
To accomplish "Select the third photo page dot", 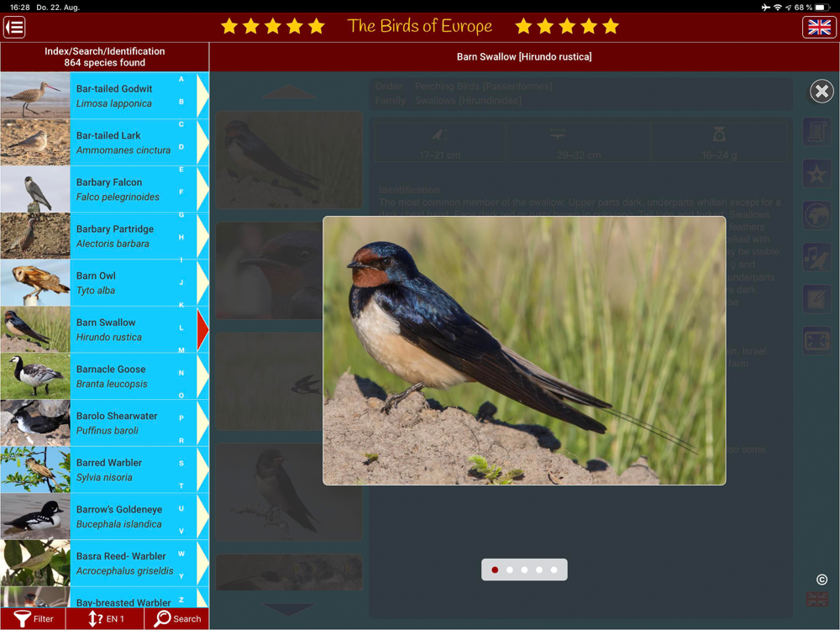I will [x=524, y=570].
